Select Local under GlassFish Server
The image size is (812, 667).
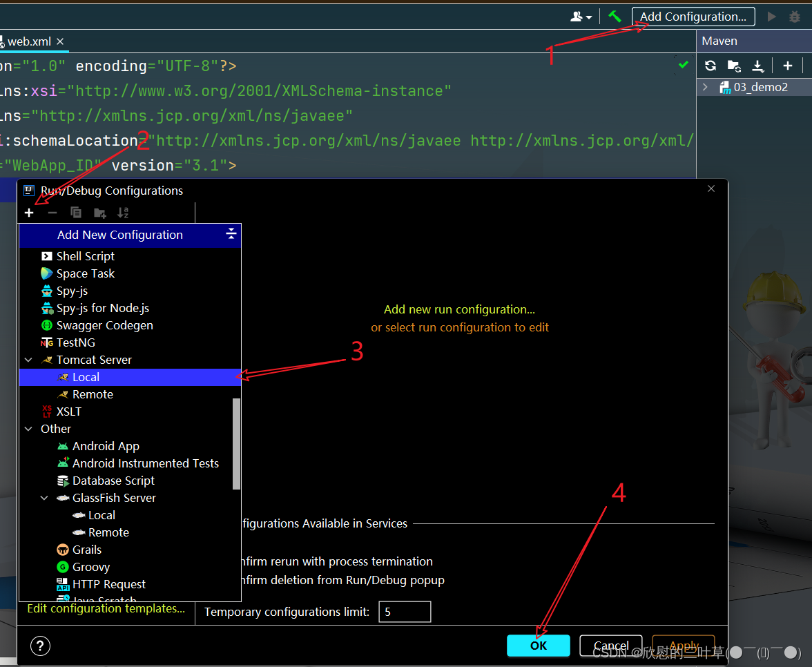click(101, 515)
